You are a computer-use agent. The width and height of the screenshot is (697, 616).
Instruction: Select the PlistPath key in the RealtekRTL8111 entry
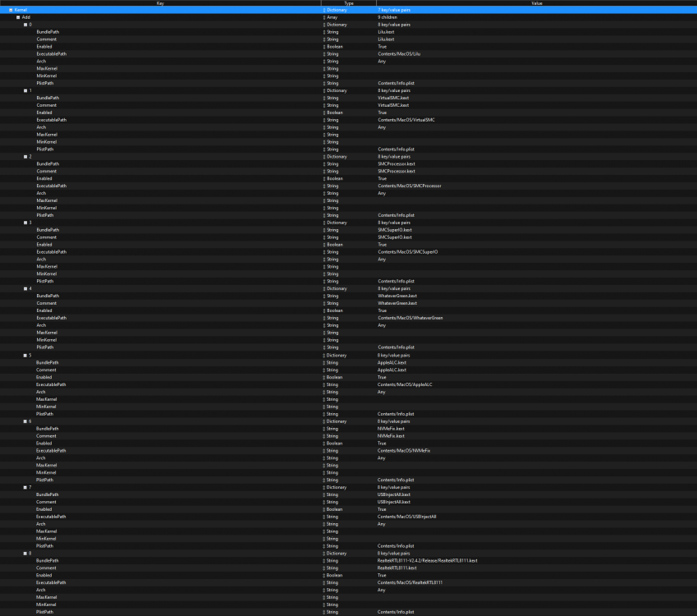coord(44,612)
